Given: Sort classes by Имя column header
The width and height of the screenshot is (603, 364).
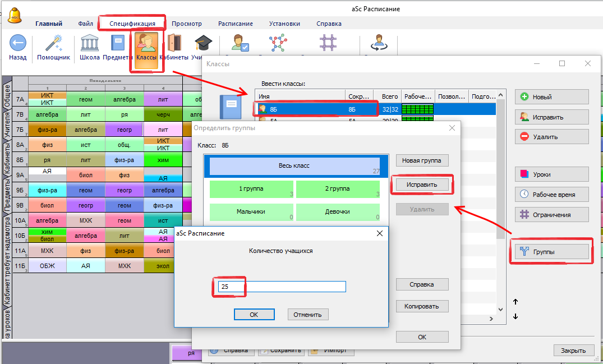Looking at the screenshot, I should [x=300, y=96].
